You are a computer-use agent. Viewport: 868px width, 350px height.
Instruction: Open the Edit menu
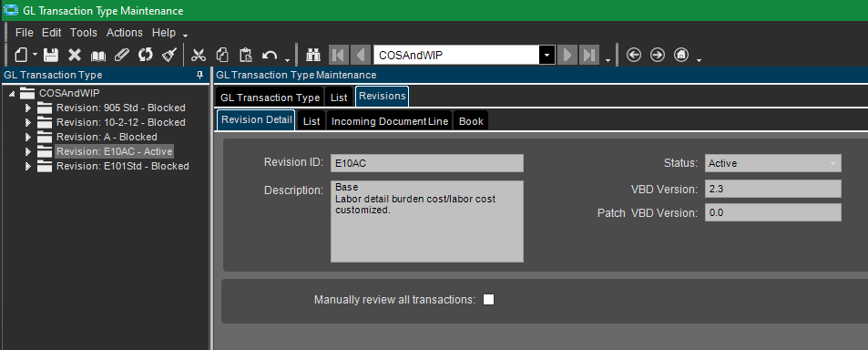[x=52, y=33]
